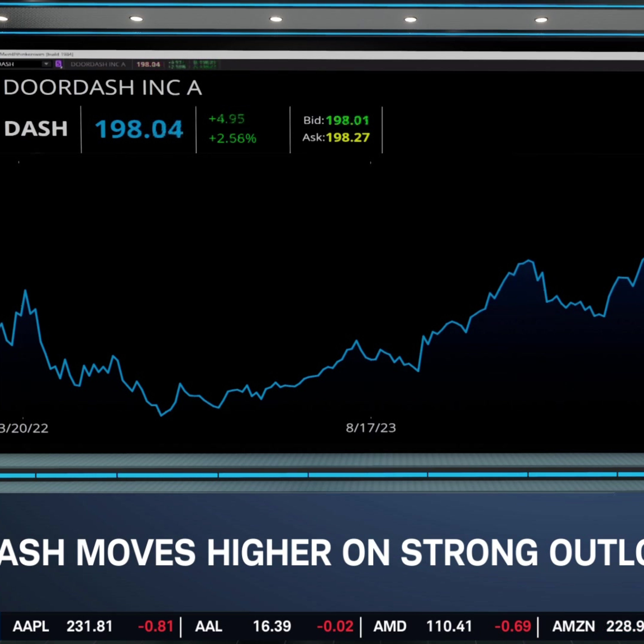
Task: Click the purple symbol link icon
Action: click(59, 64)
